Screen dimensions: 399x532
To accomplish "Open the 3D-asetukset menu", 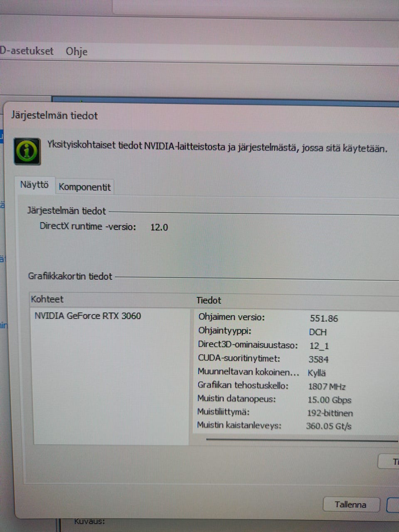I will [x=27, y=51].
